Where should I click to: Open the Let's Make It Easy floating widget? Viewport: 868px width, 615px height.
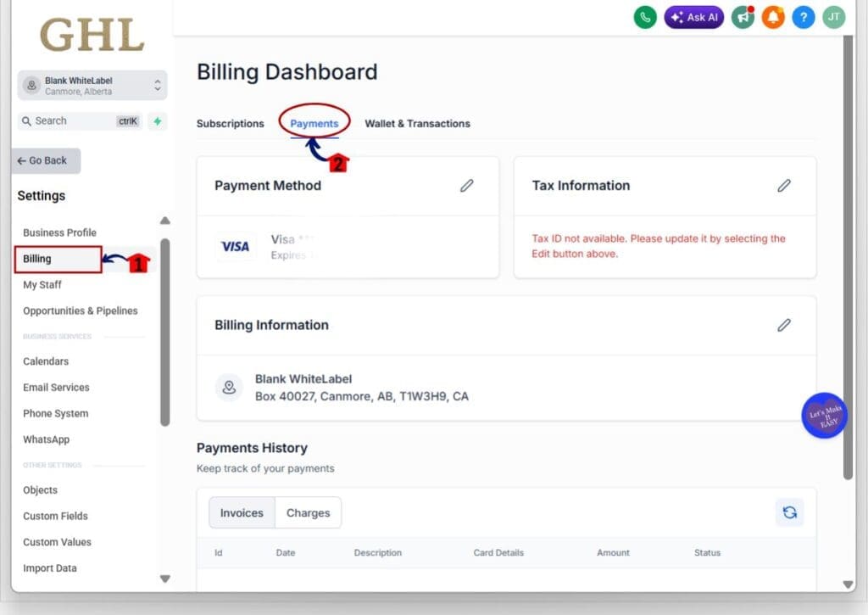pos(824,416)
